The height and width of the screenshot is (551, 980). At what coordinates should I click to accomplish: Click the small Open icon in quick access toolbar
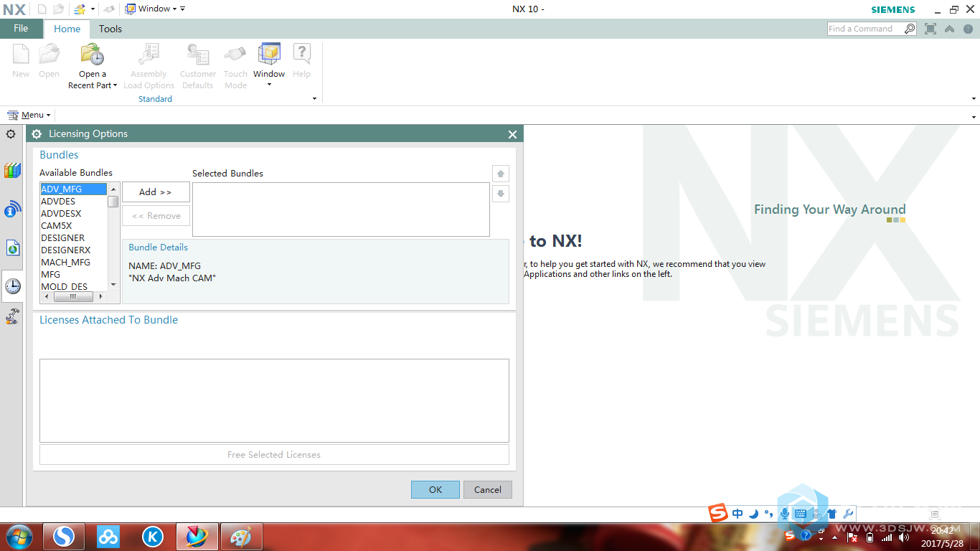(x=58, y=9)
